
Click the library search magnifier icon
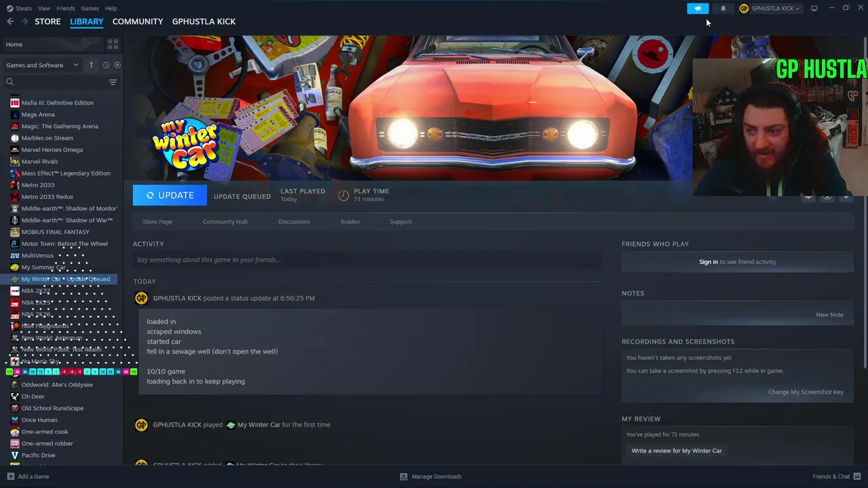[10, 82]
